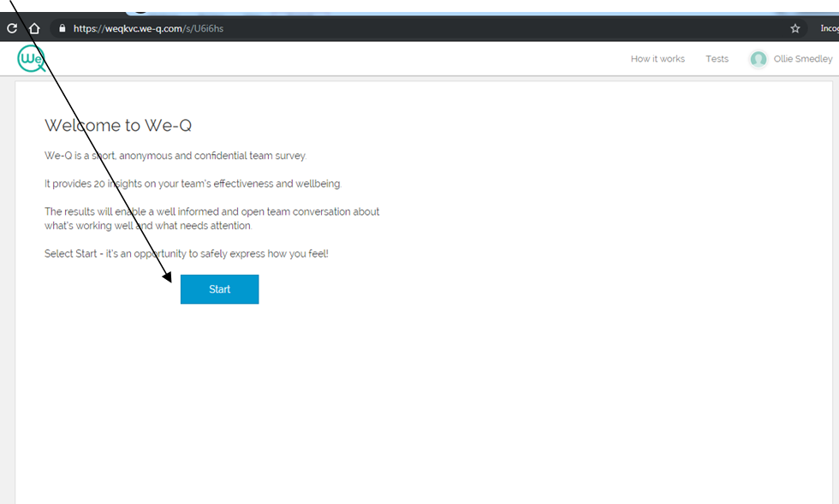Click the browser home icon

34,28
